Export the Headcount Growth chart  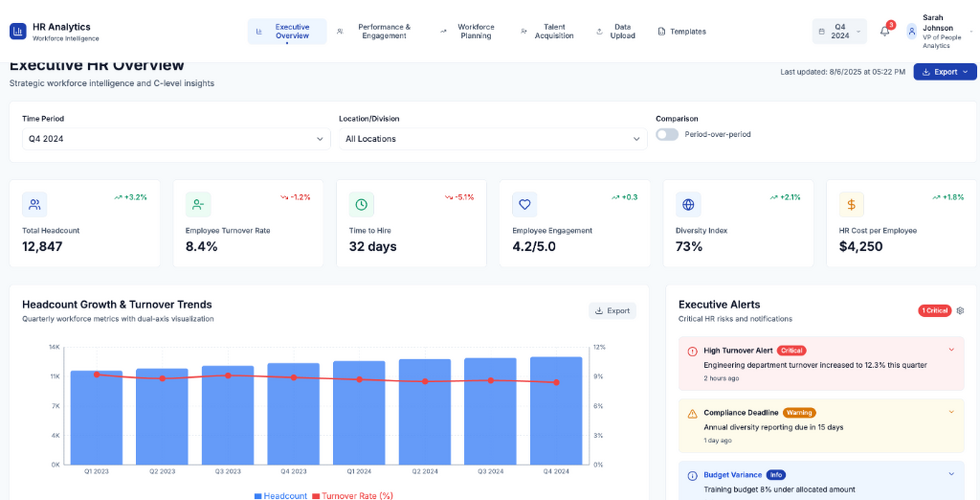[x=612, y=311]
